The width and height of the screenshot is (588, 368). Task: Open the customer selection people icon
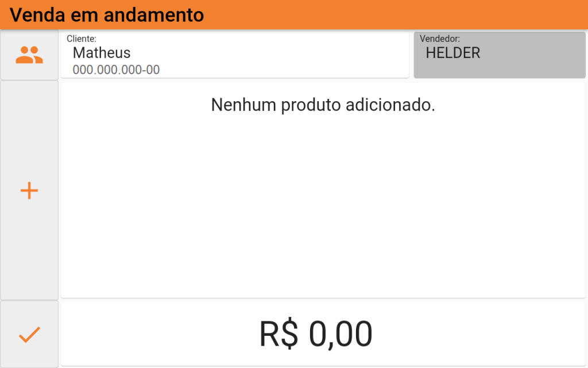pyautogui.click(x=29, y=55)
